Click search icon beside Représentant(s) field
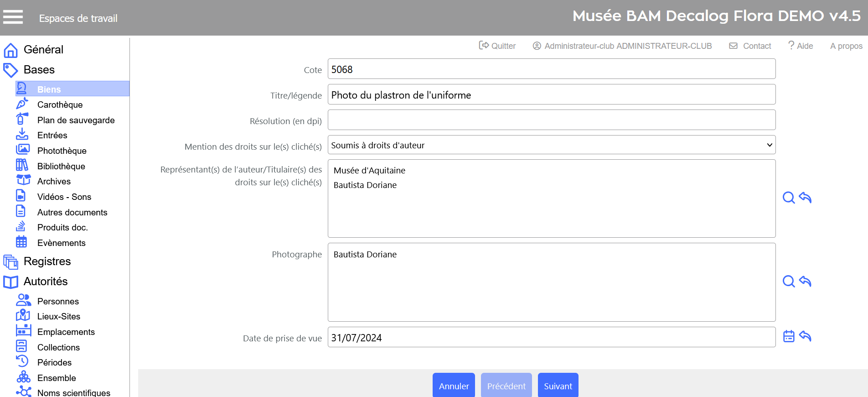The image size is (868, 397). click(788, 198)
